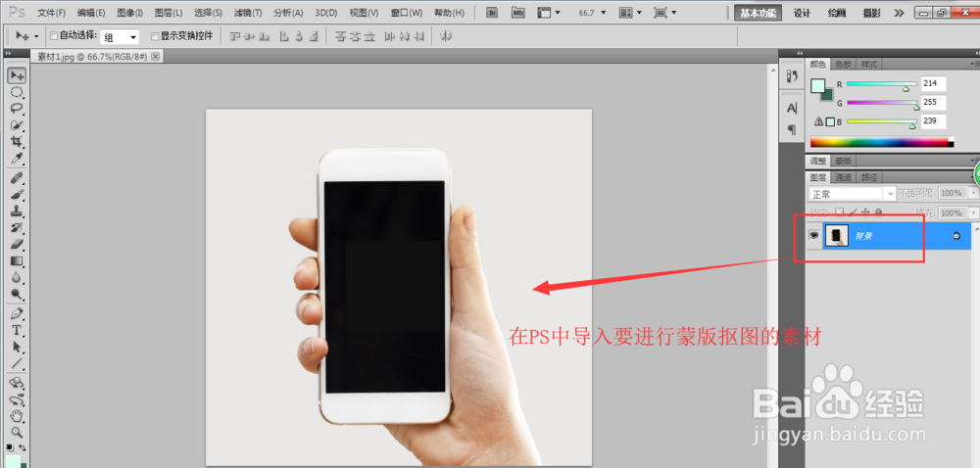This screenshot has width=980, height=468.
Task: Open the 图像(I) menu
Action: click(x=130, y=13)
